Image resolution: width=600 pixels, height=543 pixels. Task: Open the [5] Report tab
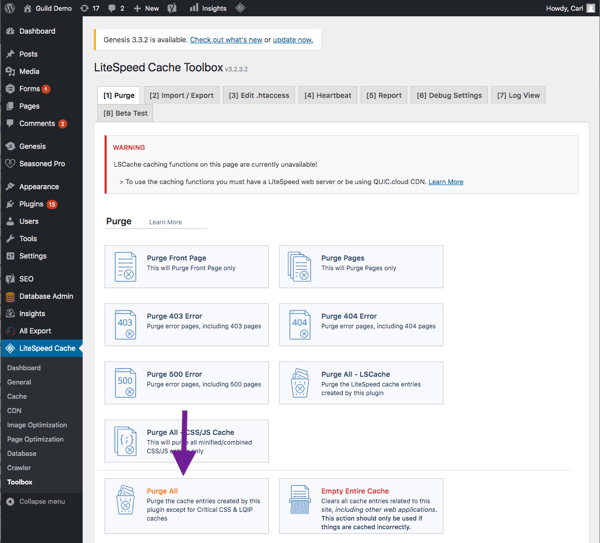pos(384,95)
